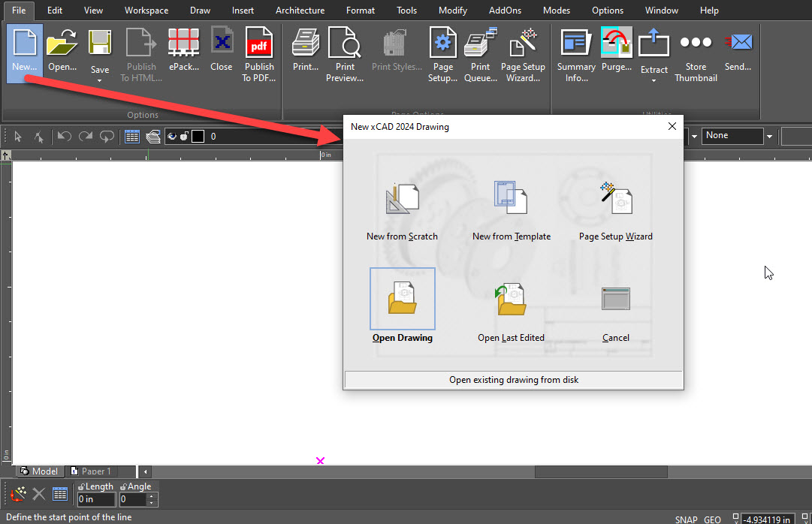Close the New xCAD 2024 Drawing dialog
Image resolution: width=812 pixels, height=524 pixels.
coord(672,126)
